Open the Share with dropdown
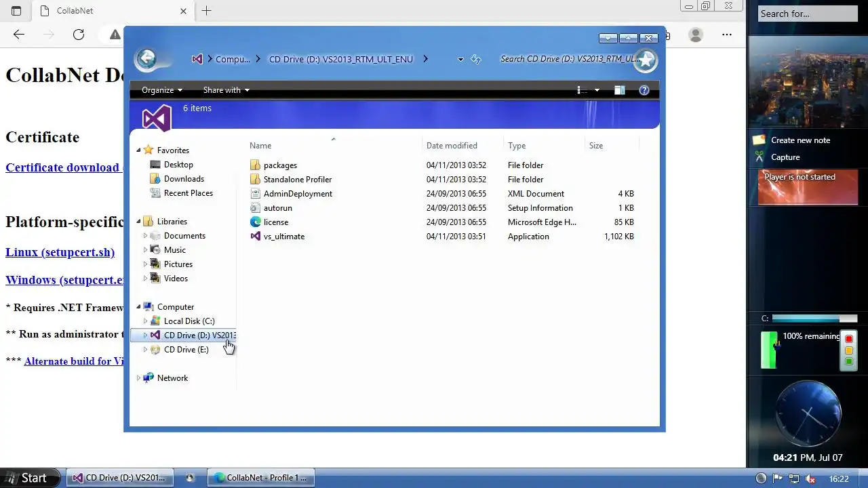The width and height of the screenshot is (868, 488). tap(226, 90)
